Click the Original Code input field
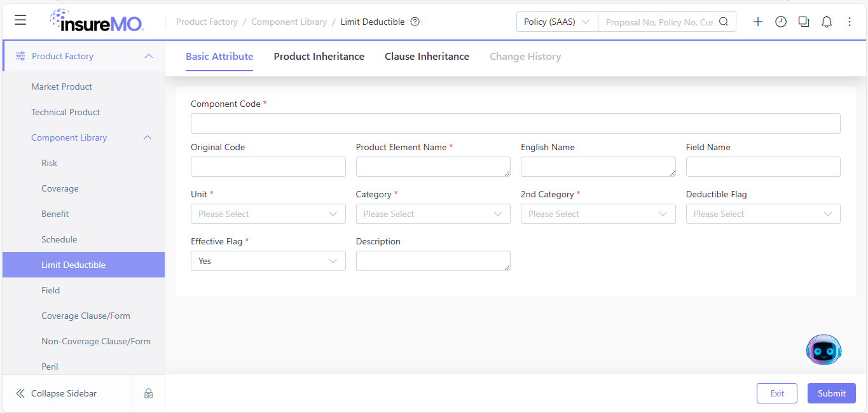The height and width of the screenshot is (413, 868). click(268, 167)
